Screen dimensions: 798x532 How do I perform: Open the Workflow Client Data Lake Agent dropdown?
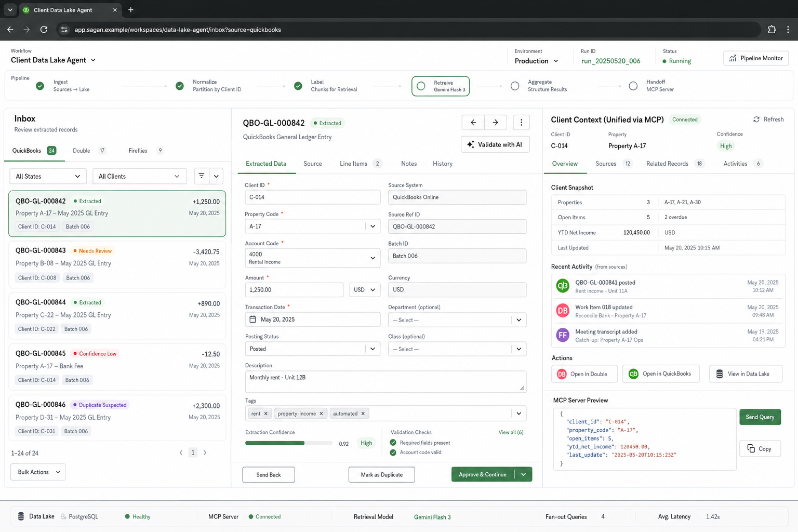[x=54, y=60]
